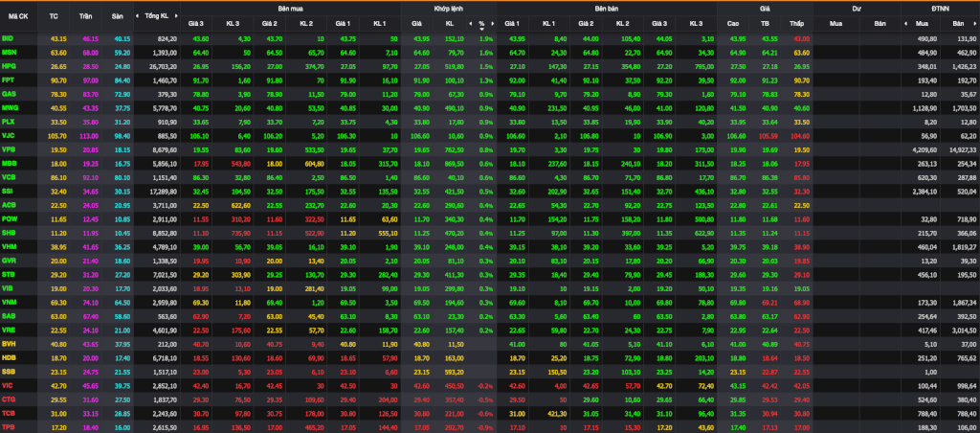Open the MBB stock symbol
The width and height of the screenshot is (980, 433).
tap(9, 163)
